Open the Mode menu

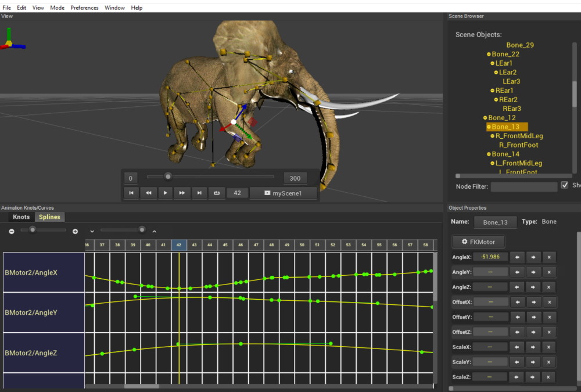point(57,8)
